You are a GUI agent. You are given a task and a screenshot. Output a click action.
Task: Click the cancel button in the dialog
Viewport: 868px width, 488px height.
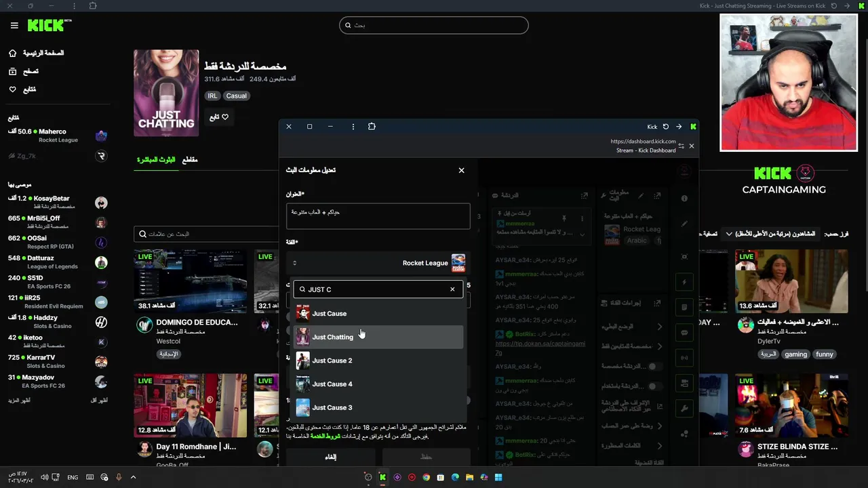330,457
